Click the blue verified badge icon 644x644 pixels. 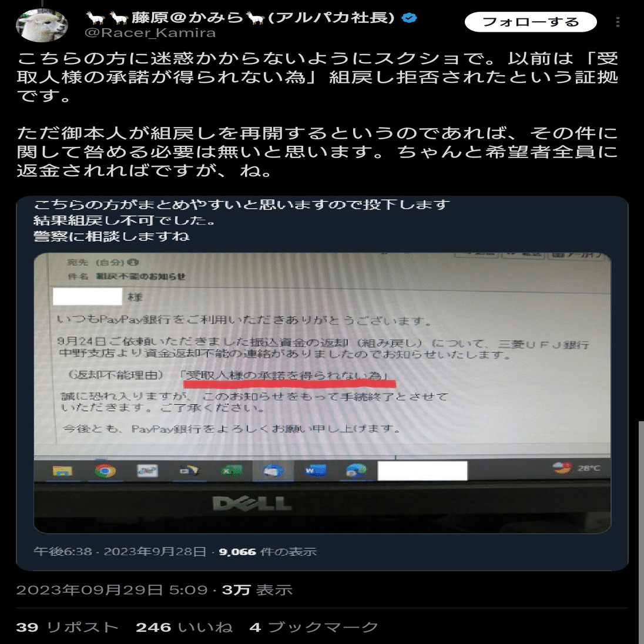click(x=409, y=18)
